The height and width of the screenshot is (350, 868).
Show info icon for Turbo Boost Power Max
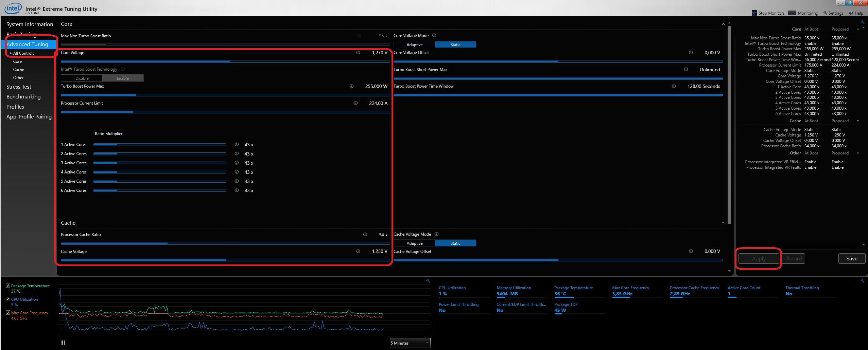351,86
